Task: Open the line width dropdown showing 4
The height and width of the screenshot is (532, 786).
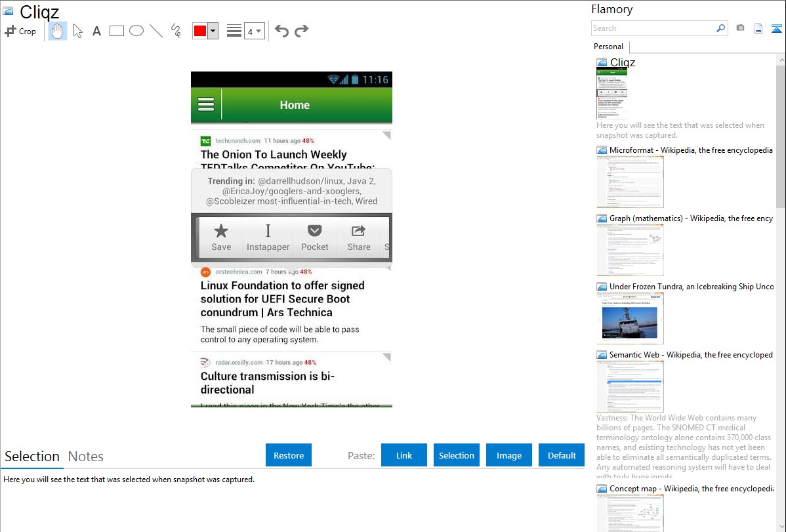Action: coord(255,31)
